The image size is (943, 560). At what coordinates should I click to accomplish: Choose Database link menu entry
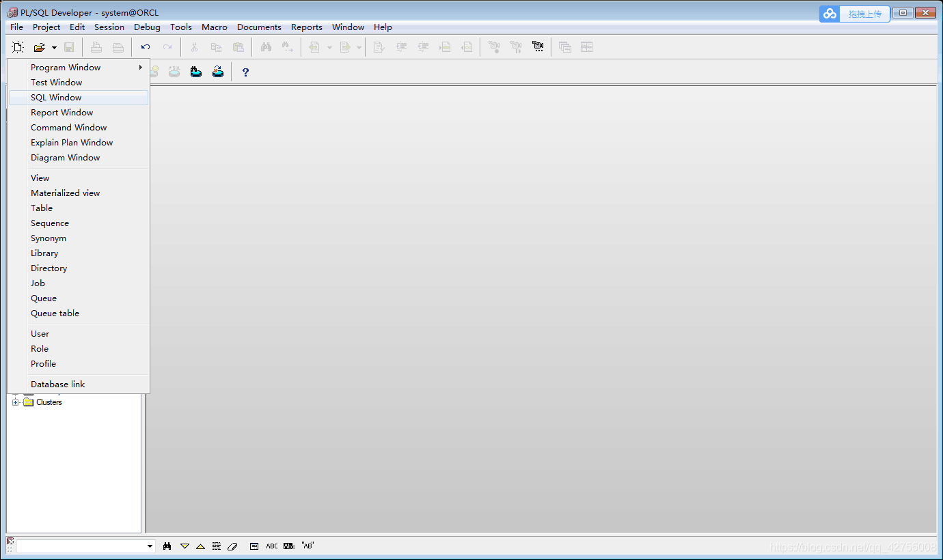pos(79,384)
